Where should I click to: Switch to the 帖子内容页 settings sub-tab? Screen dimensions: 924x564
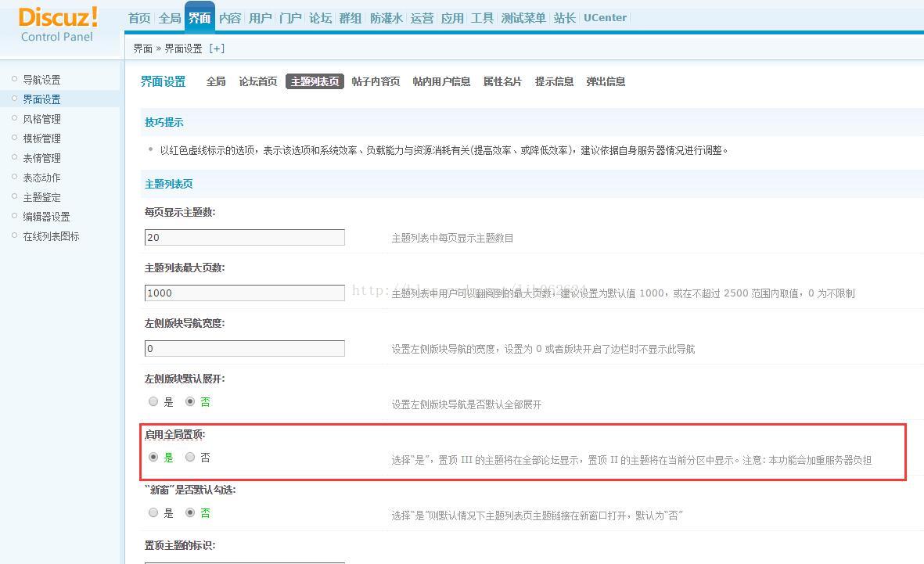click(376, 81)
